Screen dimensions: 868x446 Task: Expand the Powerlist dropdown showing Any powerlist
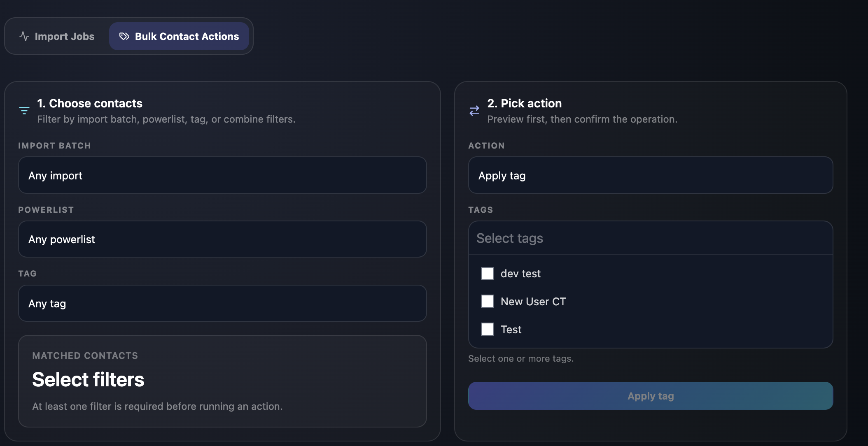pos(222,239)
